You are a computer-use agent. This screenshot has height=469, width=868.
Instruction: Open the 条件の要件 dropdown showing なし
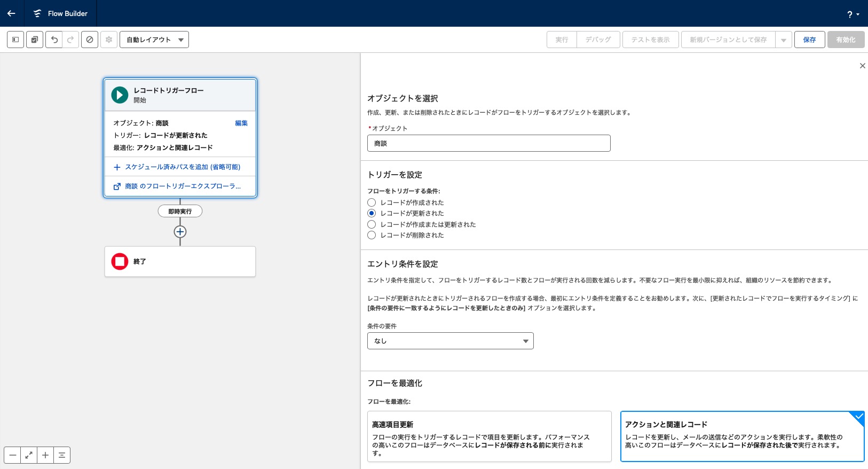click(x=450, y=341)
